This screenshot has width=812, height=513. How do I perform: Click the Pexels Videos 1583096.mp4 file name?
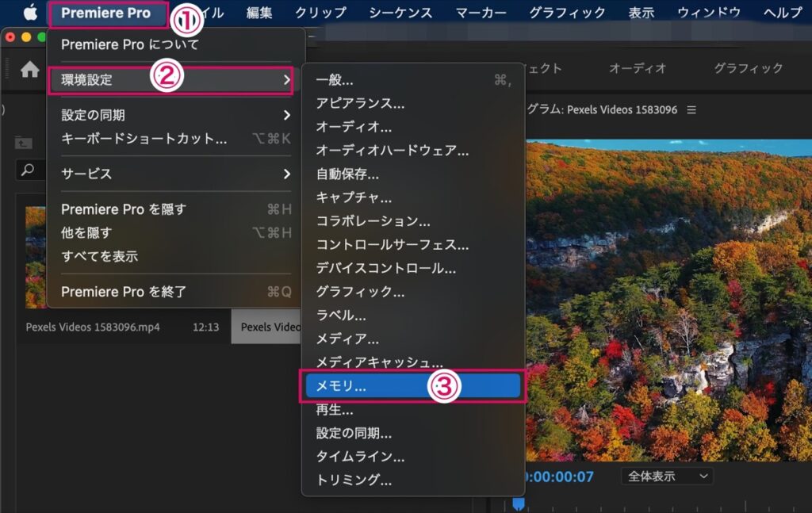pyautogui.click(x=93, y=327)
